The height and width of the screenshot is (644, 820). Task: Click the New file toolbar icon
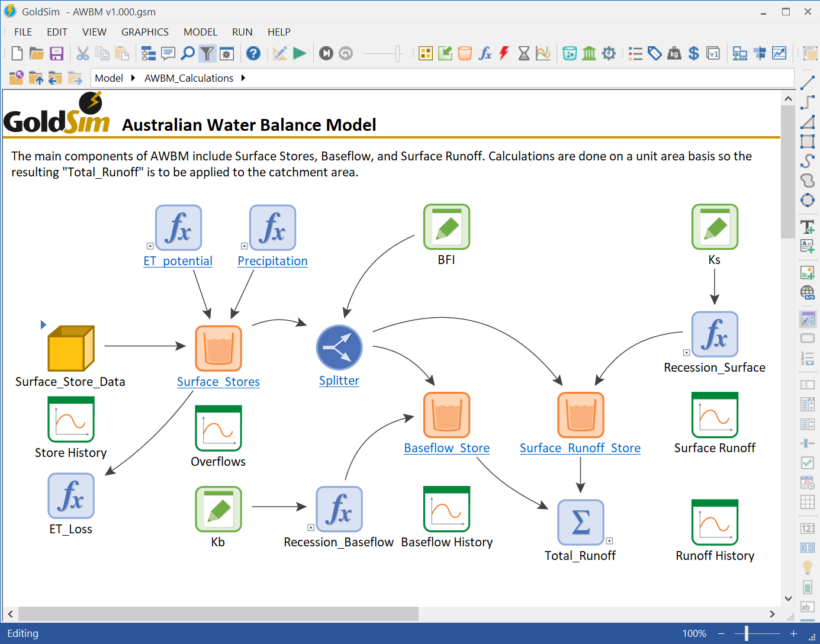point(17,53)
